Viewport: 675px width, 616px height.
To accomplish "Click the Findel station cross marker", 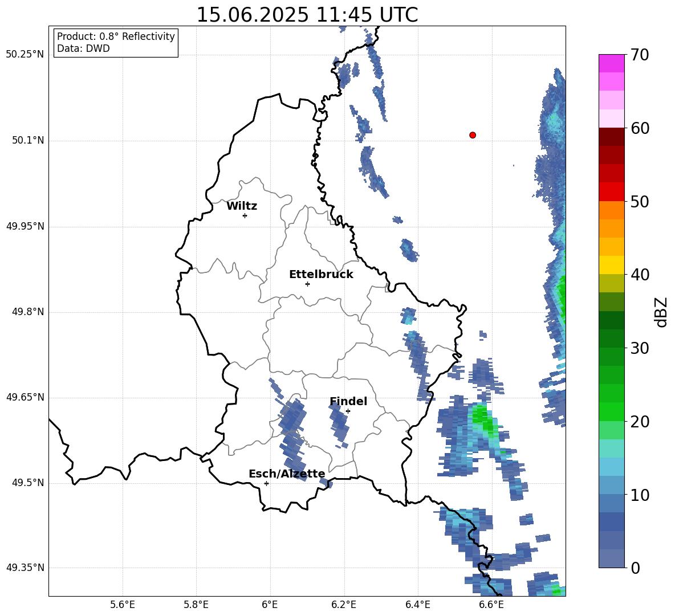I will point(348,411).
